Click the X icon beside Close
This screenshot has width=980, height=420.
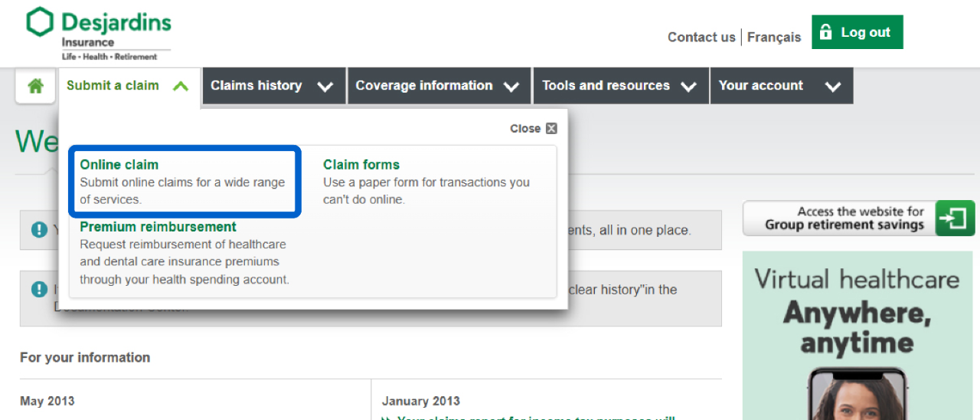click(x=551, y=129)
